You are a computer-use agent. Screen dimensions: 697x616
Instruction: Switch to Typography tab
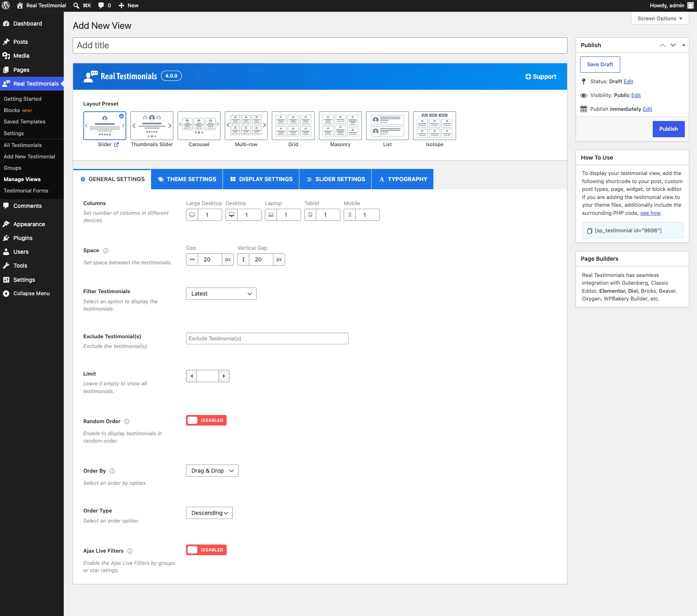coord(403,179)
